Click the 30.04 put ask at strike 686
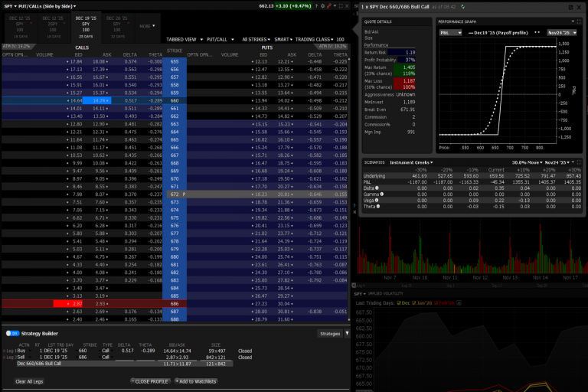Screen dimensions: 588x392 [x=285, y=304]
